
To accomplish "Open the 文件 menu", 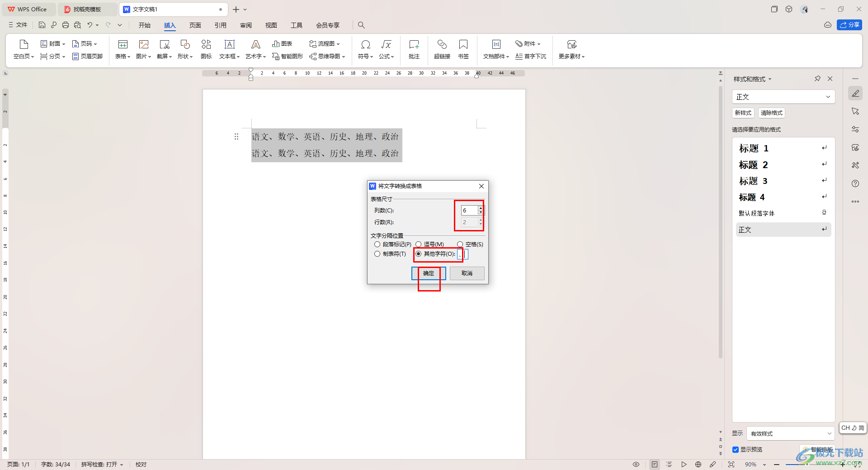I will (x=18, y=25).
